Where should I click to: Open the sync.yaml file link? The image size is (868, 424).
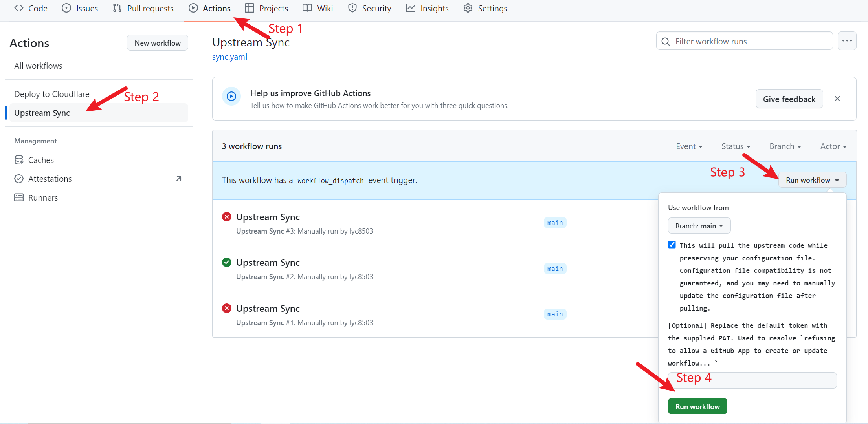pos(230,57)
